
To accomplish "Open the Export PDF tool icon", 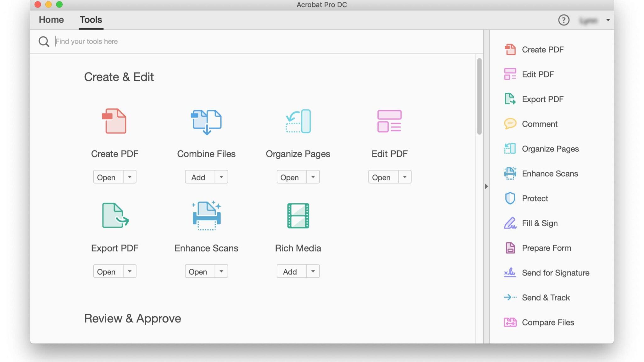I will pyautogui.click(x=114, y=216).
